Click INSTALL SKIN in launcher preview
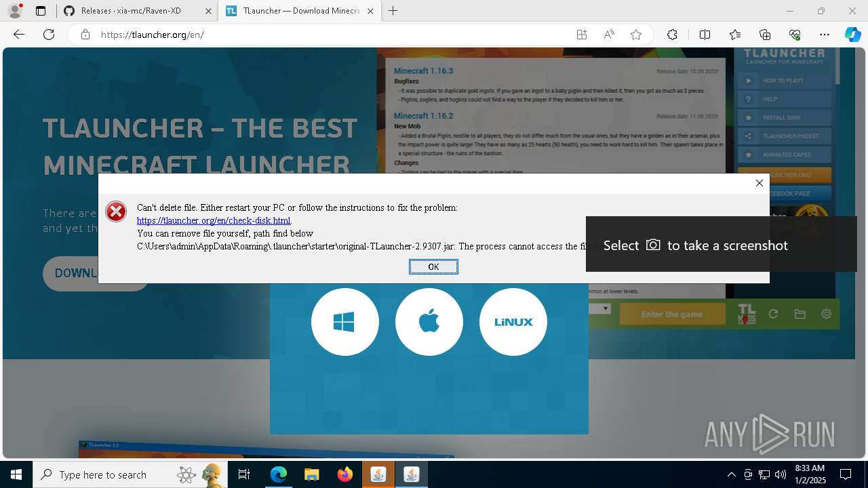 pyautogui.click(x=785, y=117)
